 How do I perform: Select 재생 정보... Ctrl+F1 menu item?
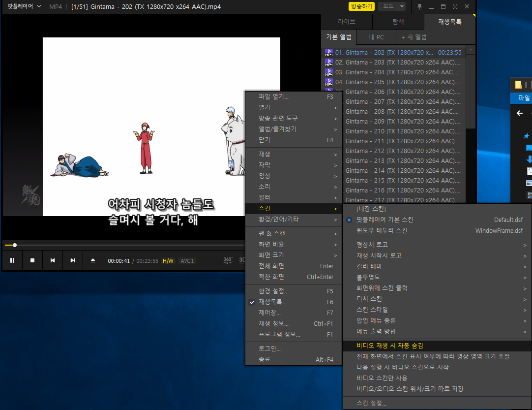[294, 324]
